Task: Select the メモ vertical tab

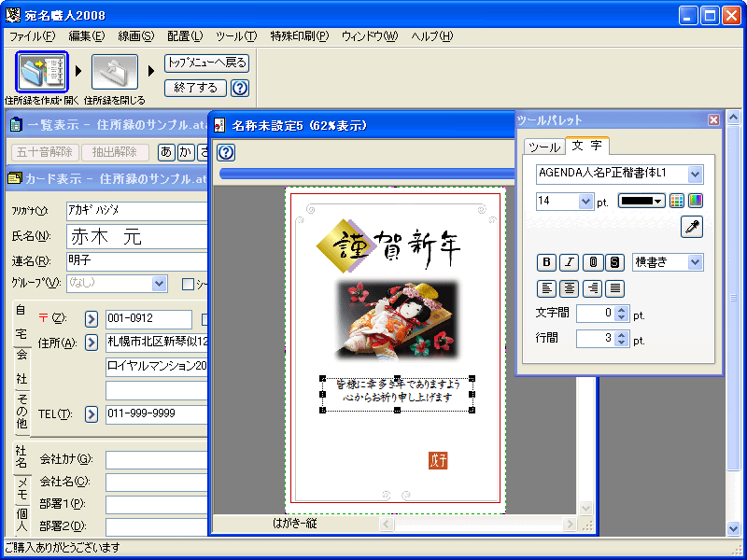Action: click(21, 489)
